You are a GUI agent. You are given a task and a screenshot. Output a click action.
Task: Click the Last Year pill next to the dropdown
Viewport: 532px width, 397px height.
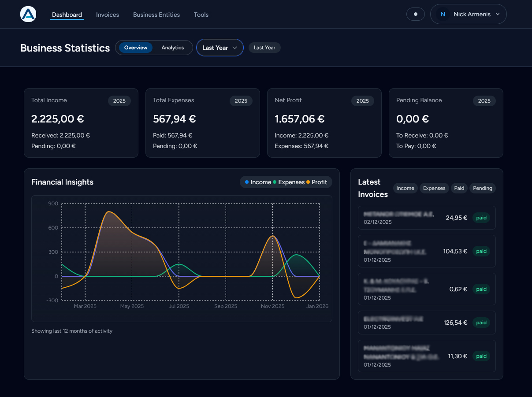coord(264,48)
